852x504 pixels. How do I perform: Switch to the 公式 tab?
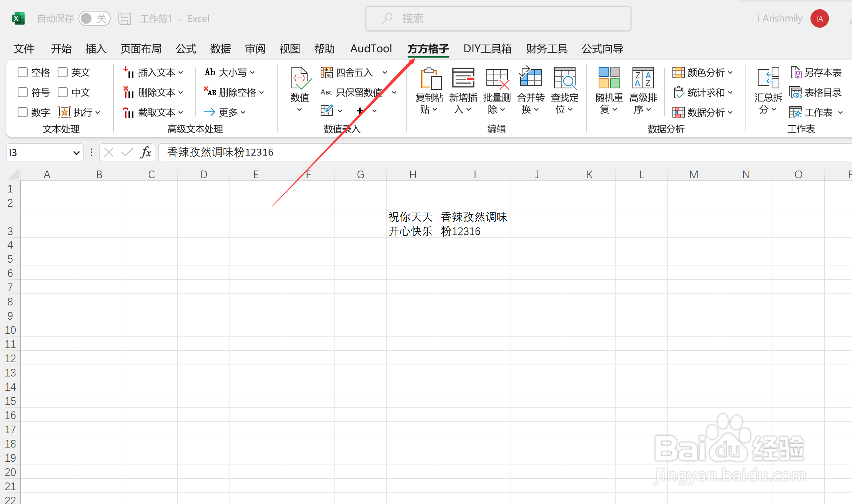(186, 49)
